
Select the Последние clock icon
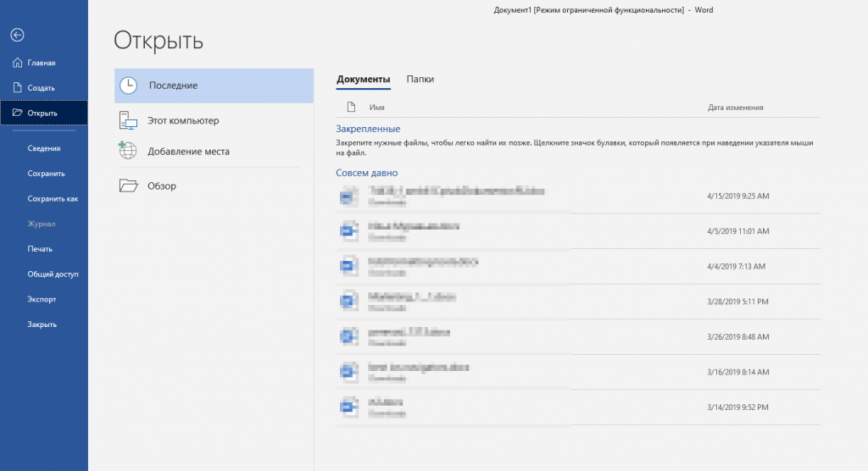[128, 86]
